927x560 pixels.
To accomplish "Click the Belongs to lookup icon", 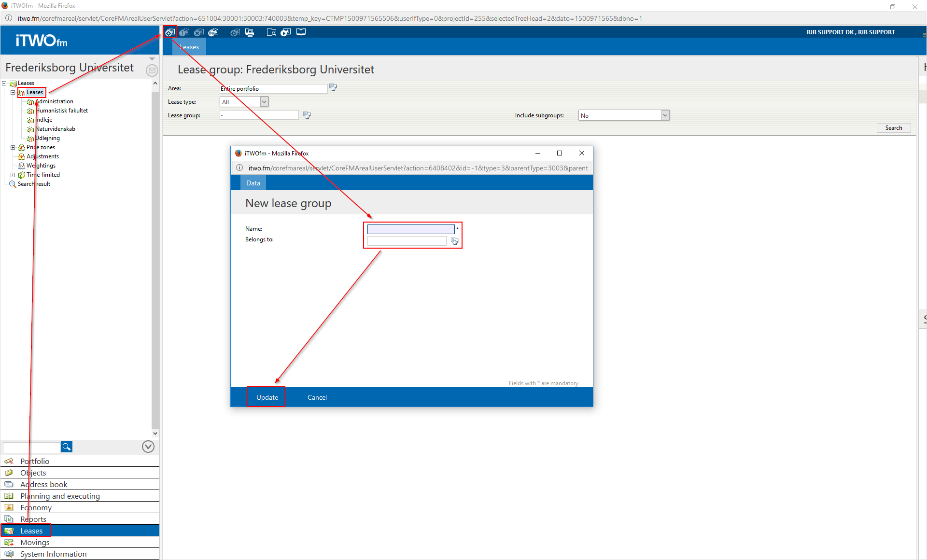I will pyautogui.click(x=454, y=241).
